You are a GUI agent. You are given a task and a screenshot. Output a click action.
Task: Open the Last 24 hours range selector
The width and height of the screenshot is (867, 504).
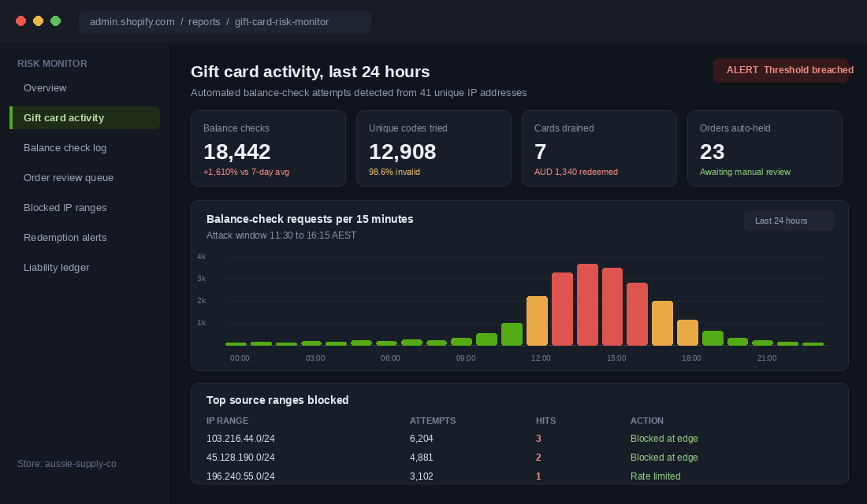pos(789,220)
